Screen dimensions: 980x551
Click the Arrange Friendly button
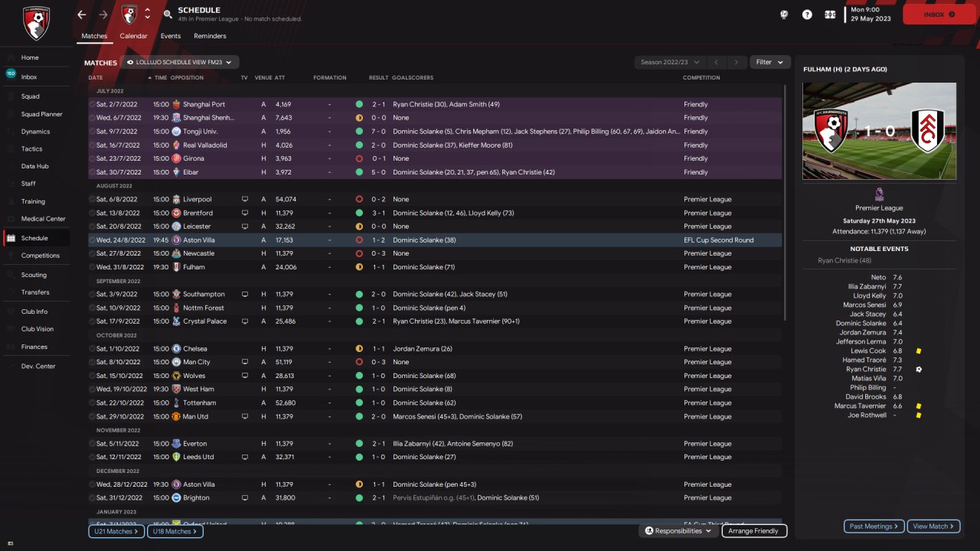(x=754, y=531)
